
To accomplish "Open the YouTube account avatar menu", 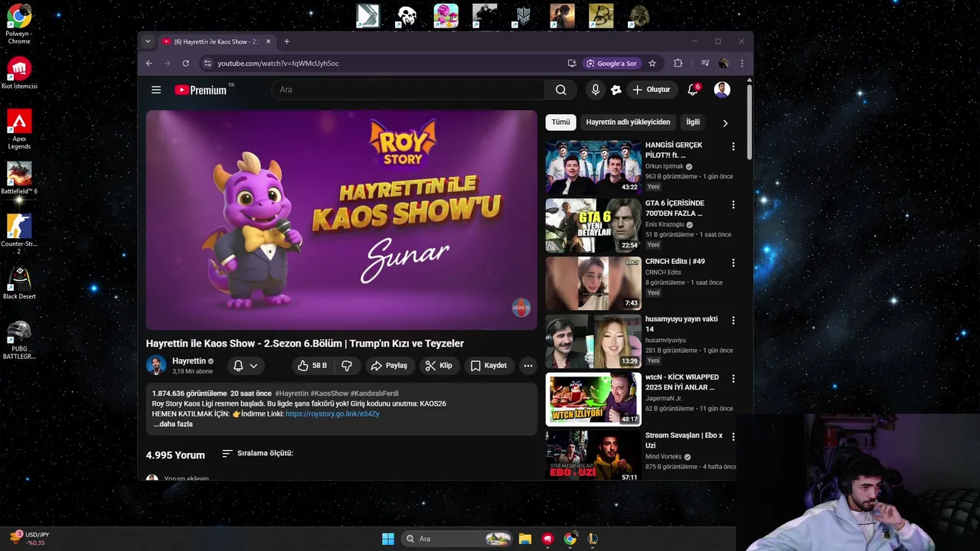I will coord(722,90).
